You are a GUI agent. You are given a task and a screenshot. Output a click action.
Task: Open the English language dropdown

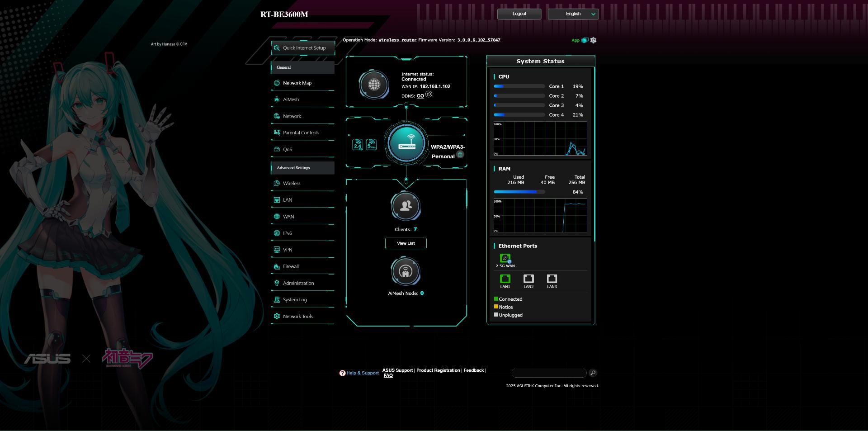[x=573, y=14]
